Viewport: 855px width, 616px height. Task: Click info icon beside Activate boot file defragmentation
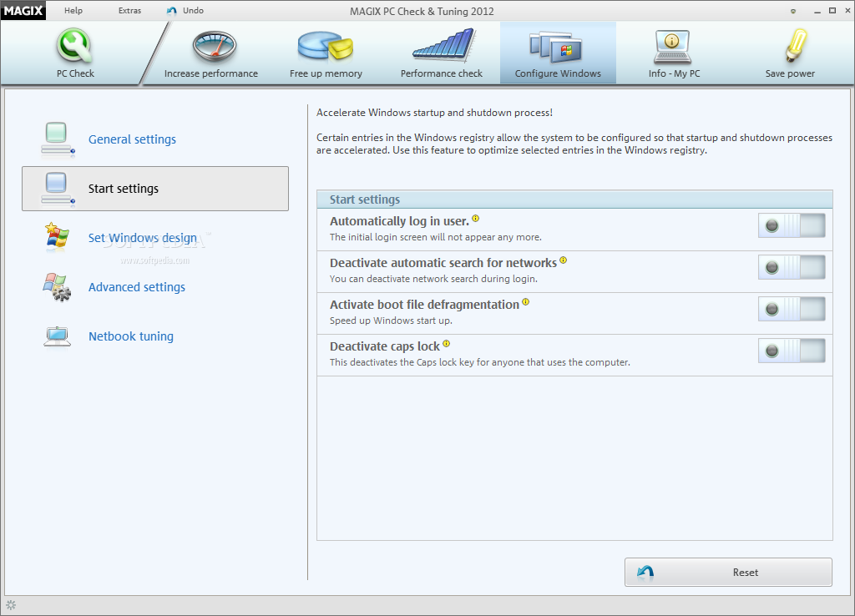(526, 302)
